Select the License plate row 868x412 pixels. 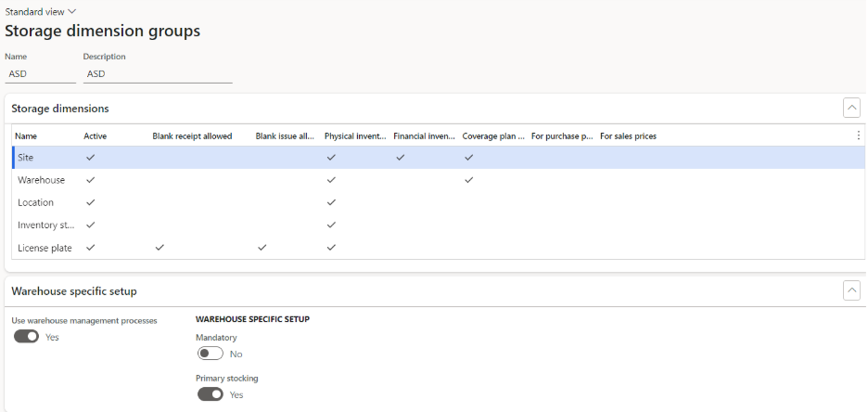(45, 248)
